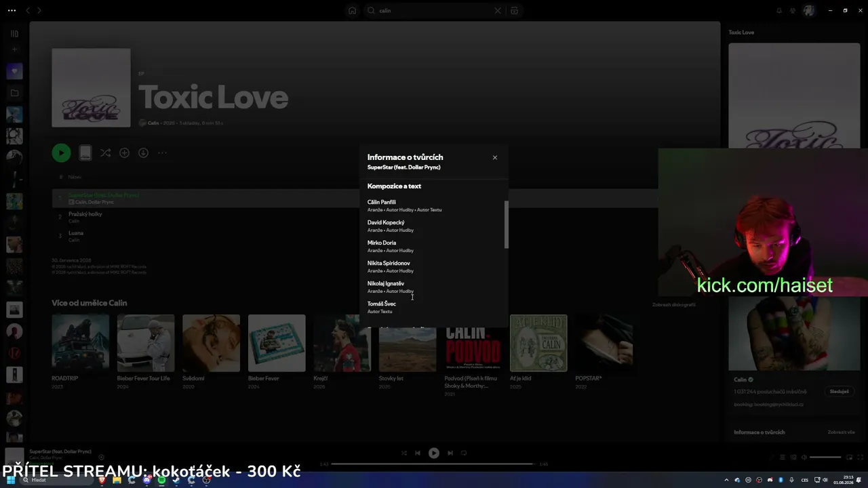Open the Stovky let album card
The width and height of the screenshot is (868, 488).
coord(408,352)
